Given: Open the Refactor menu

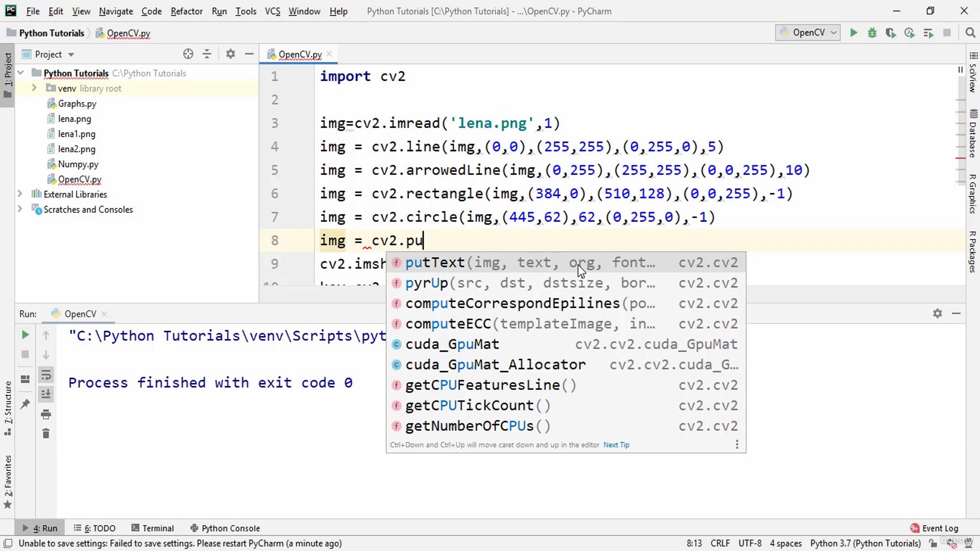Looking at the screenshot, I should coord(186,11).
